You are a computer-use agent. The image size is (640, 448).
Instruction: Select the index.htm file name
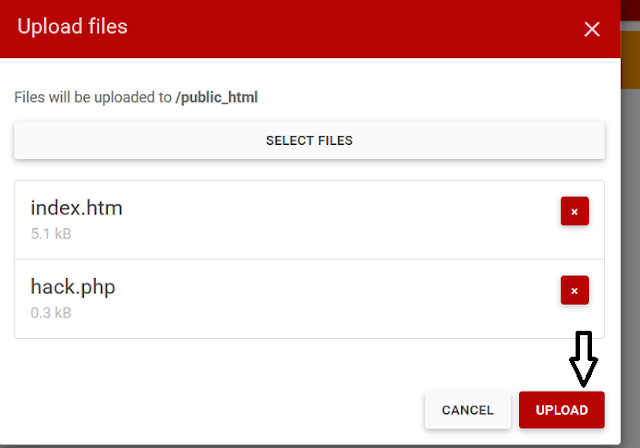(x=76, y=208)
